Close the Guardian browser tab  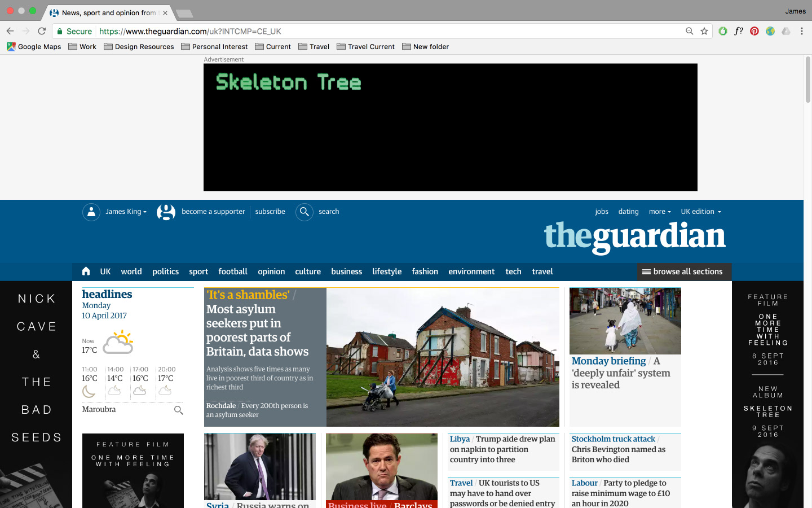tap(165, 12)
